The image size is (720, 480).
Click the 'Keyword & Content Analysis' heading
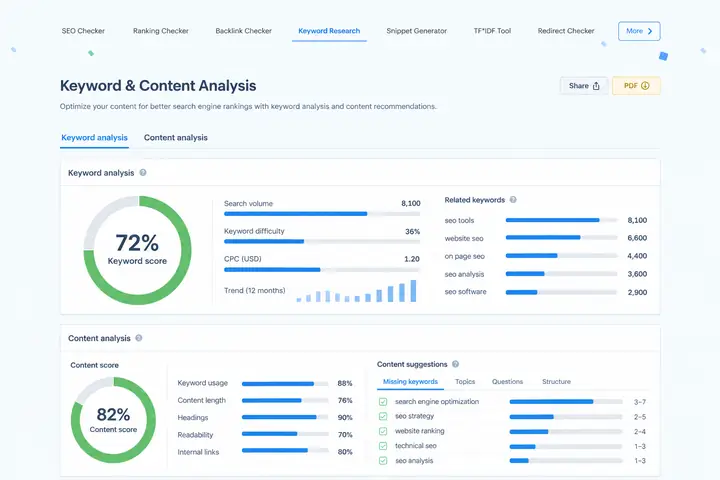pyautogui.click(x=158, y=86)
